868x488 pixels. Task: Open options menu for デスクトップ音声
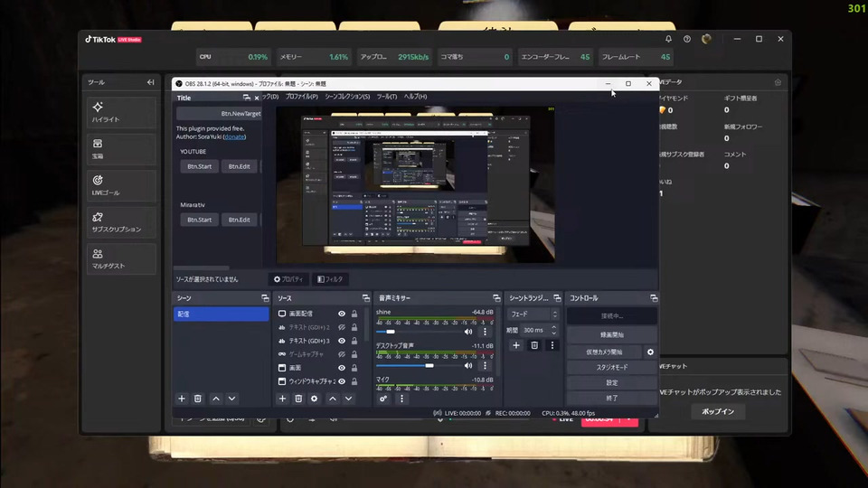pyautogui.click(x=485, y=366)
